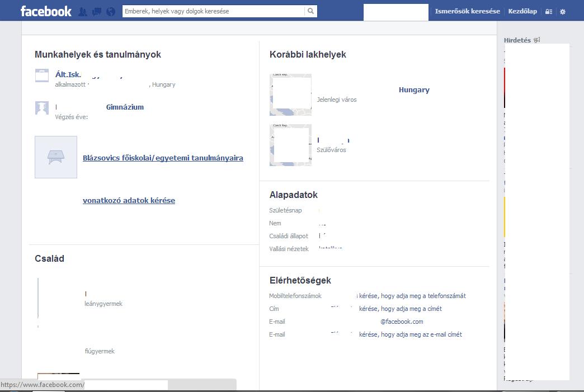Click the Elérhetőségek heading
This screenshot has height=392, width=584.
click(x=300, y=280)
